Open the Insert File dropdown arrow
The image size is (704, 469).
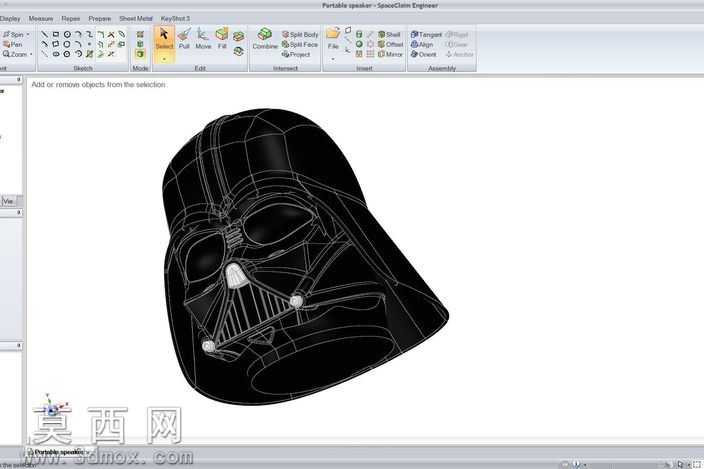(333, 58)
